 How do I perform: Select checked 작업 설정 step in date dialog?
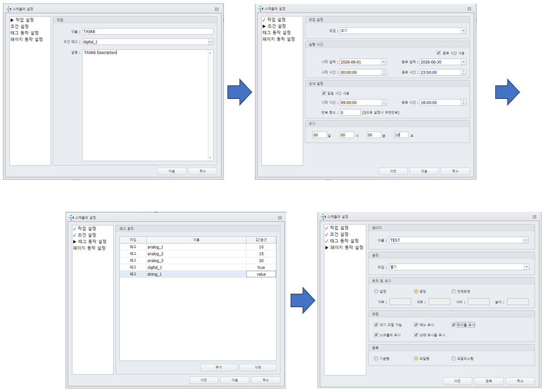click(274, 19)
